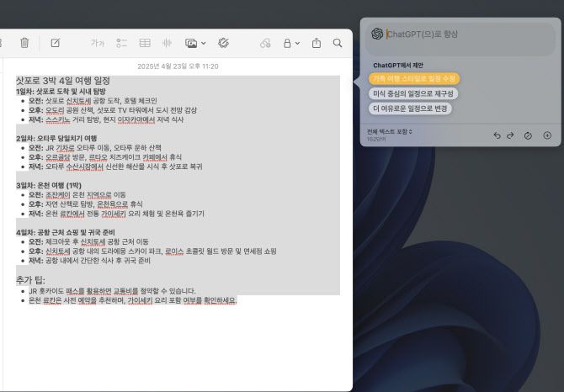Click the line about JR 기차로 오타루 이동
The image size is (564, 392).
pyautogui.click(x=95, y=148)
